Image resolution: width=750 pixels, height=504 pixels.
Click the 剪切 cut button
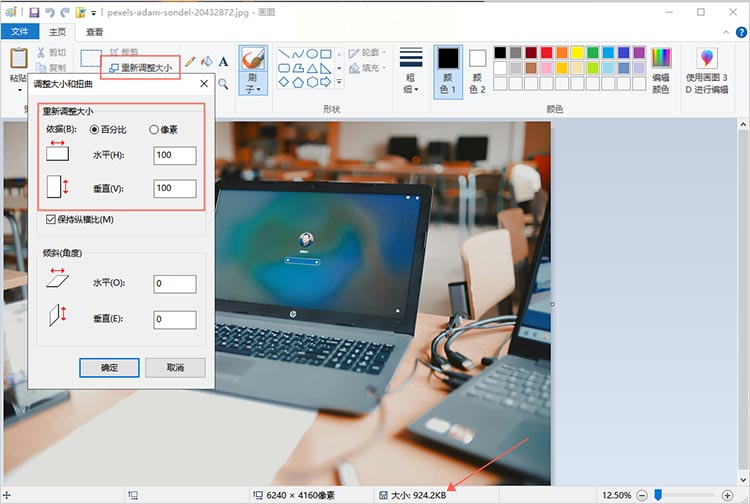pyautogui.click(x=51, y=52)
